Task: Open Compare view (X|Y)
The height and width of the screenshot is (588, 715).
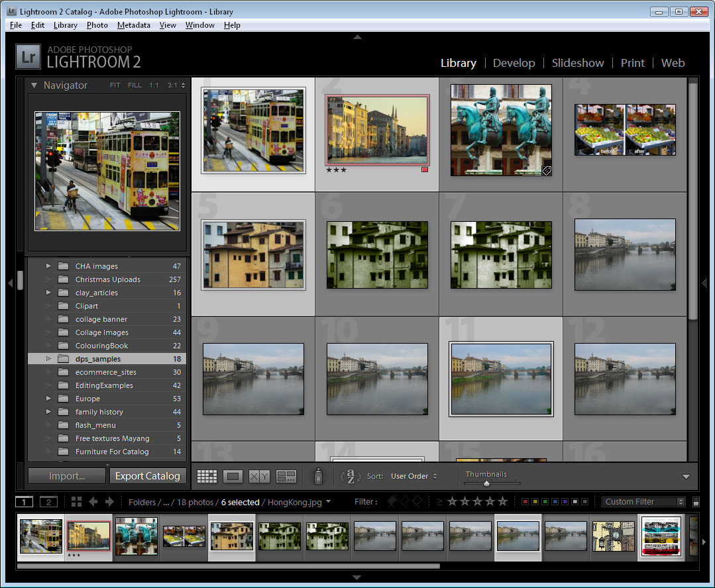Action: [259, 476]
